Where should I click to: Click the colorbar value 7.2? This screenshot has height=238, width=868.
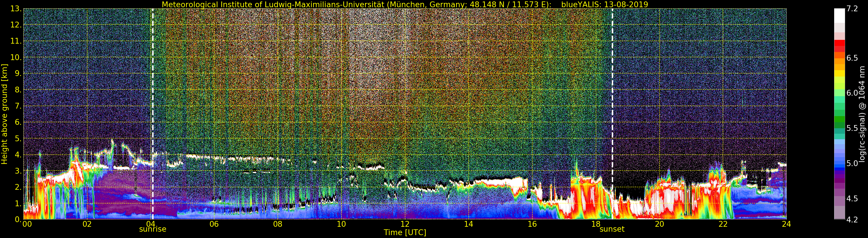(852, 9)
